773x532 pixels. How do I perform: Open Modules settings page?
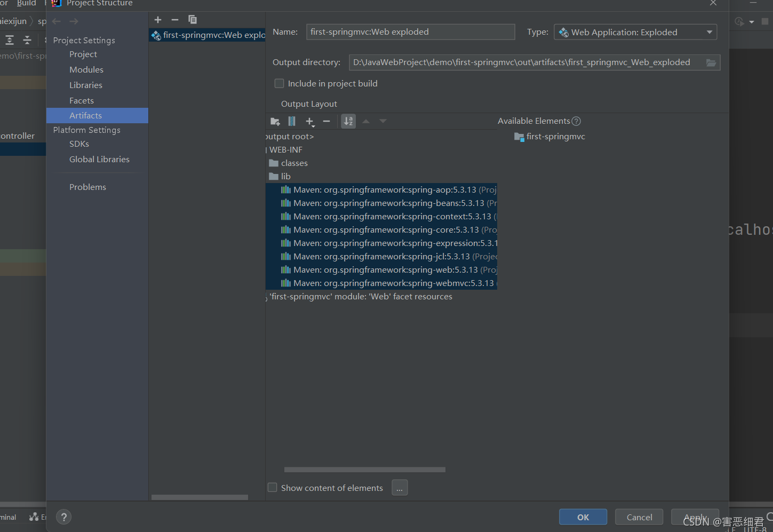(x=86, y=70)
